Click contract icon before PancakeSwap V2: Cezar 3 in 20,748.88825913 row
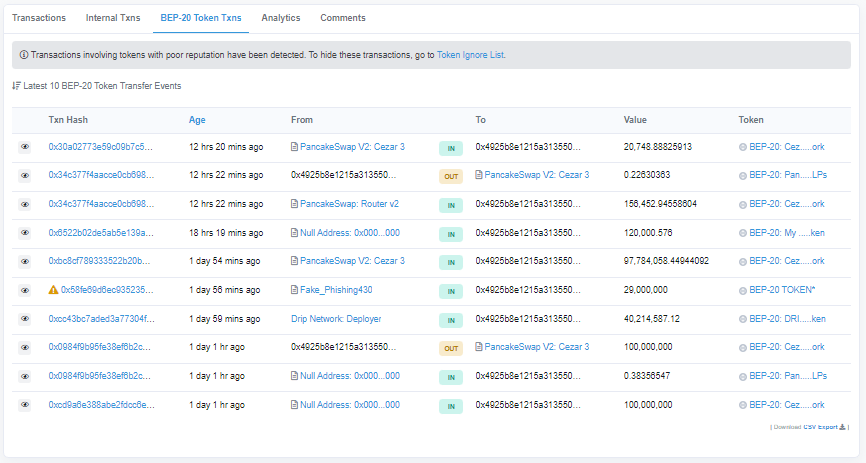The image size is (866, 463). (x=294, y=147)
